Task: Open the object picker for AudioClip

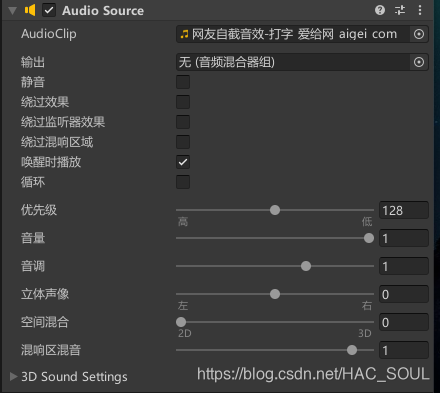Action: pos(419,34)
